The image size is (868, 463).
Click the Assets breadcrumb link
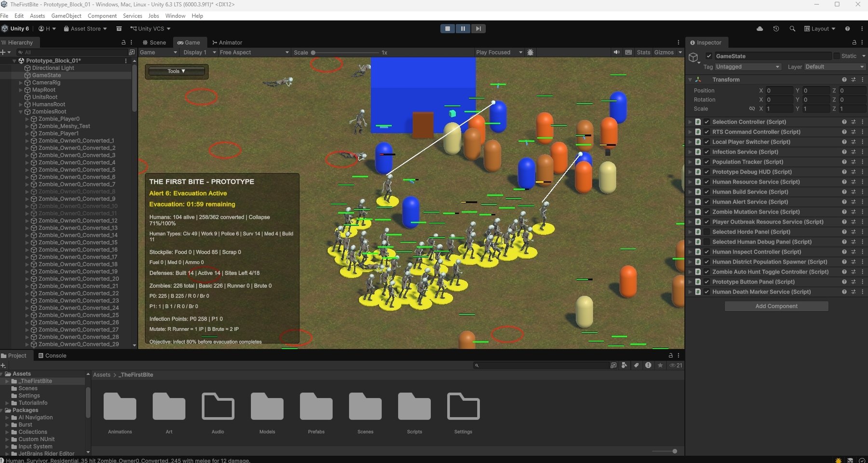[102, 375]
